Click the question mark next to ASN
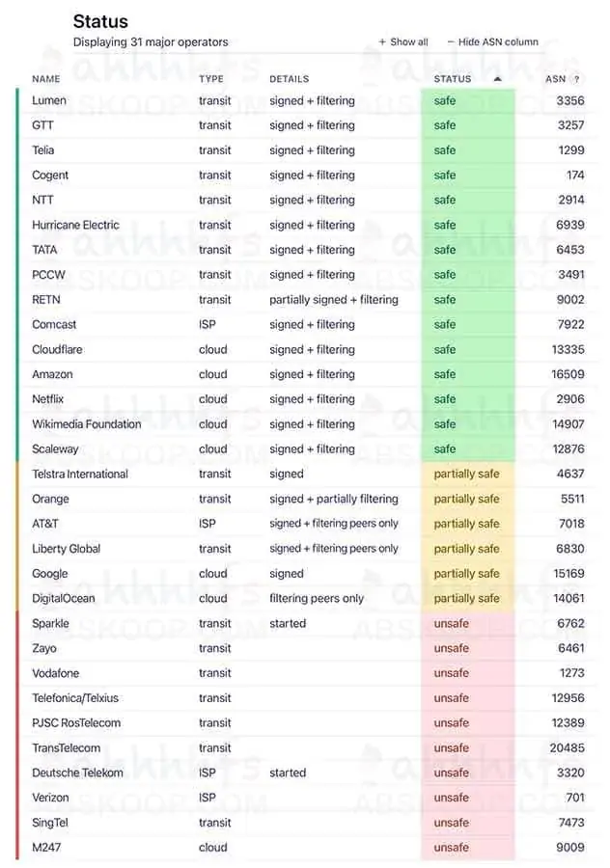This screenshot has height=868, width=610. pyautogui.click(x=576, y=79)
